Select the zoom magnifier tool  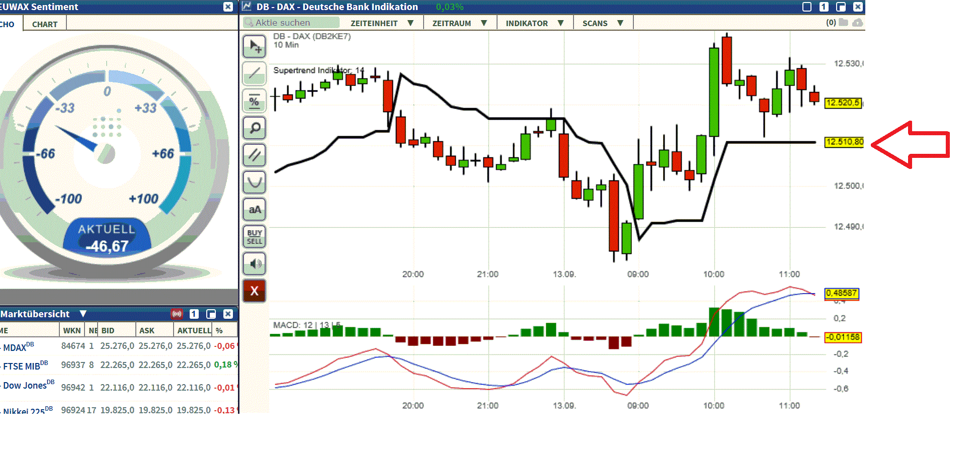[254, 128]
